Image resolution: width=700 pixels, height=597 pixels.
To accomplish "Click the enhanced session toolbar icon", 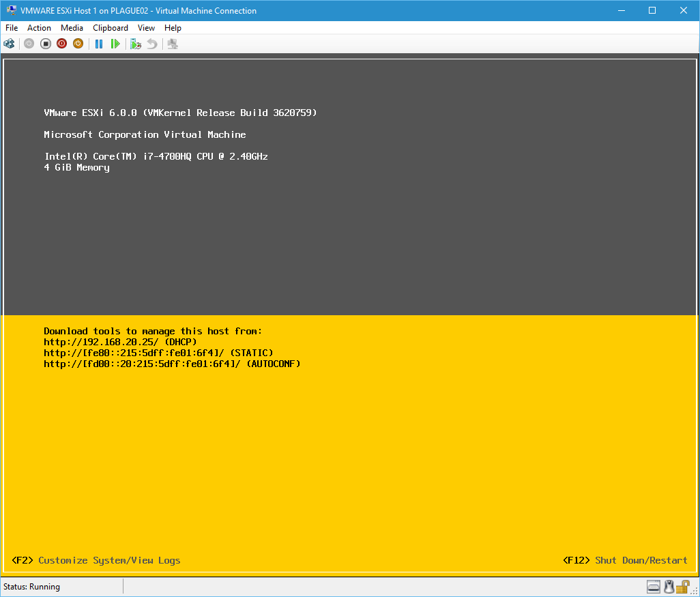I will pos(173,44).
